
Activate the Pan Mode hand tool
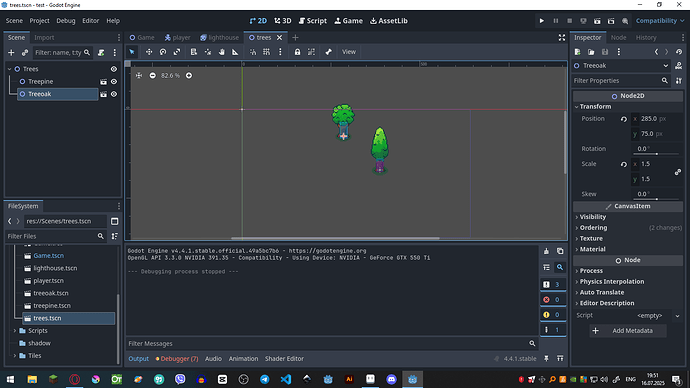tap(221, 52)
